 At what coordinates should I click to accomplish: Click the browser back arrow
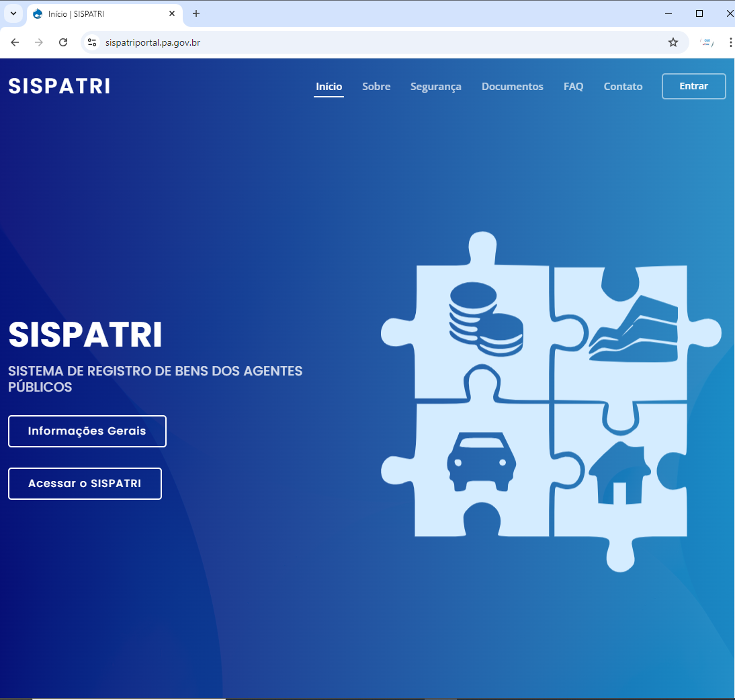15,42
